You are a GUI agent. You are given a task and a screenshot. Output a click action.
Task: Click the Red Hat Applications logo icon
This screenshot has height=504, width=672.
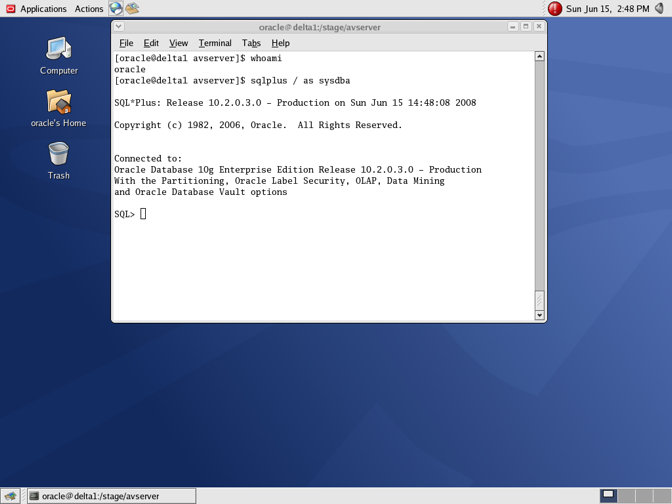(x=11, y=9)
